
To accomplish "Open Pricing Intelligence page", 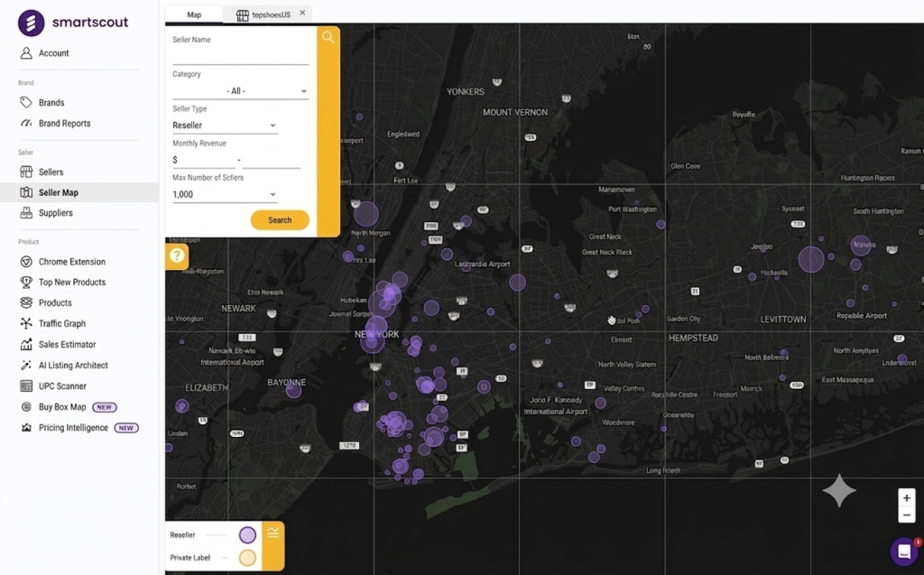I will point(73,428).
